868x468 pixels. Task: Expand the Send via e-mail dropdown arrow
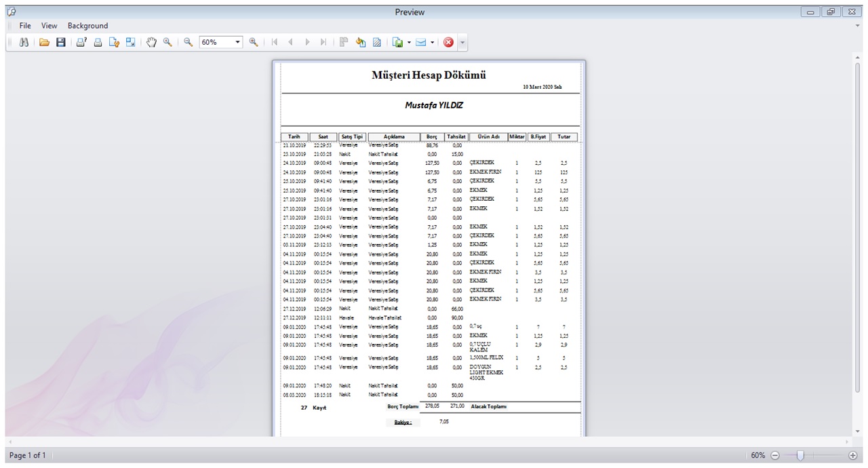(432, 43)
